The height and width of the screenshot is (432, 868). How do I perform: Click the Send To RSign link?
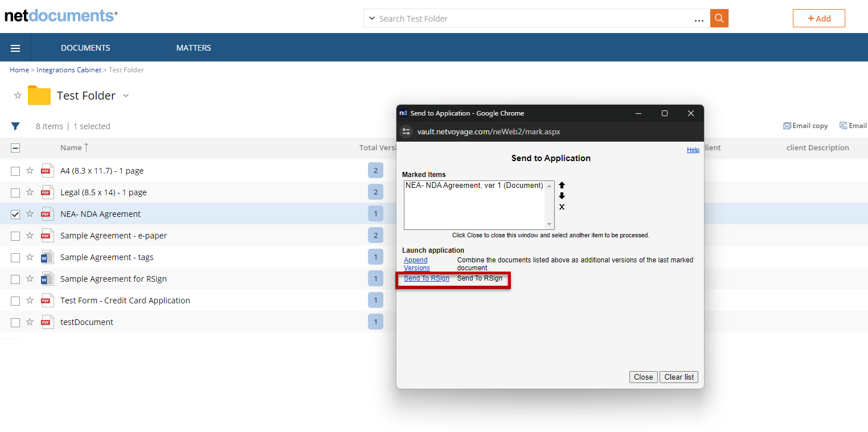point(427,278)
